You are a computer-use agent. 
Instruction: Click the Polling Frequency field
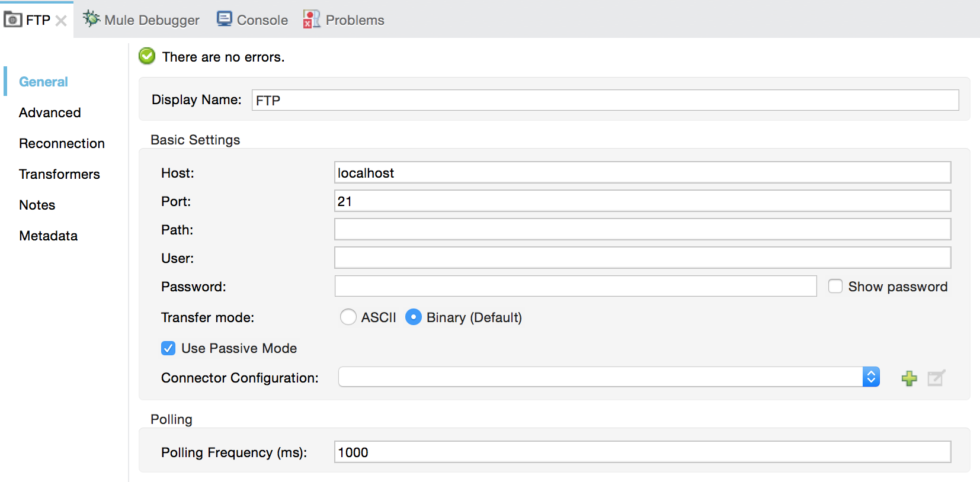pyautogui.click(x=642, y=452)
